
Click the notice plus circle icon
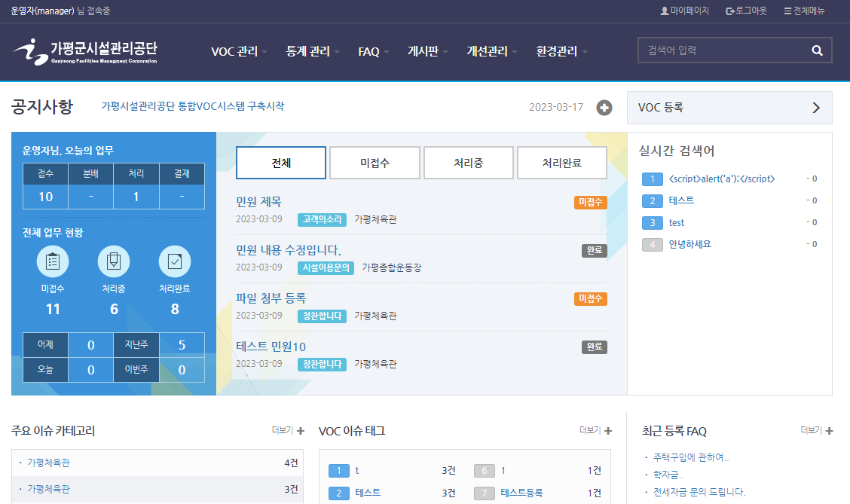point(604,108)
